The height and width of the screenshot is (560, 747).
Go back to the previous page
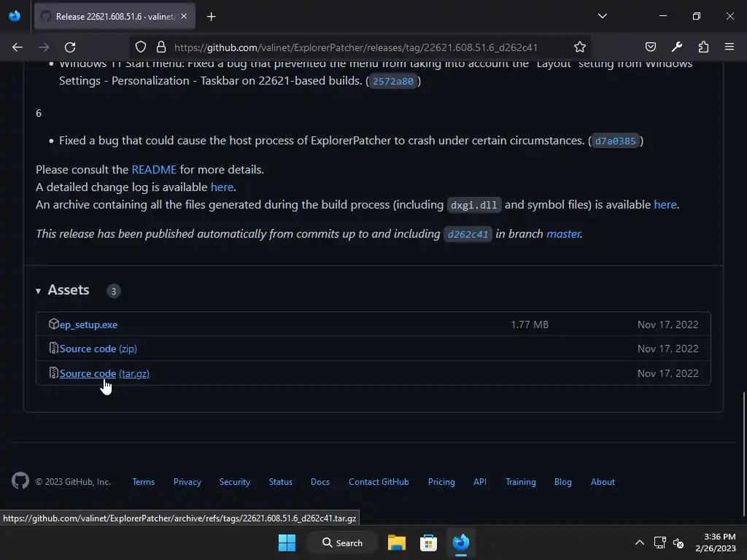(18, 47)
